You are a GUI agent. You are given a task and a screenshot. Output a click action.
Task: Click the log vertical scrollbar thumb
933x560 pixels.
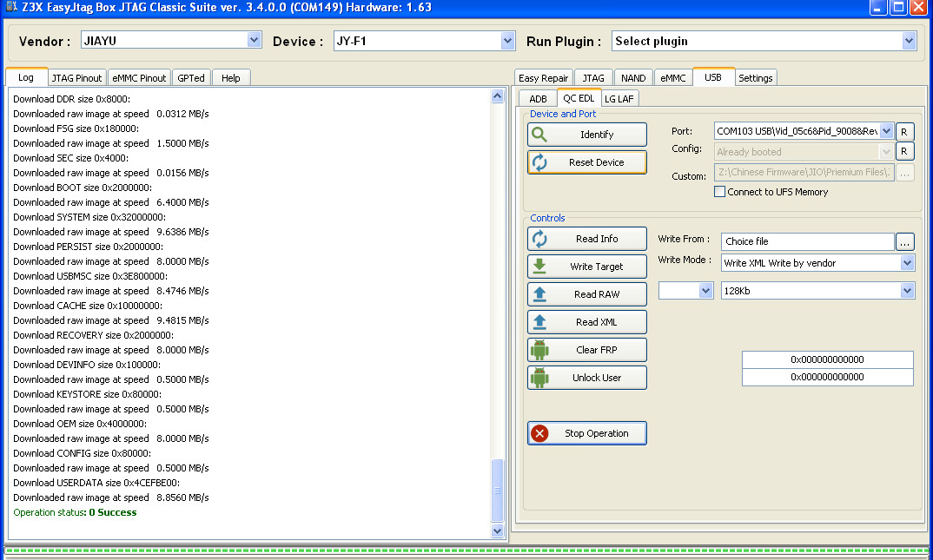(498, 490)
